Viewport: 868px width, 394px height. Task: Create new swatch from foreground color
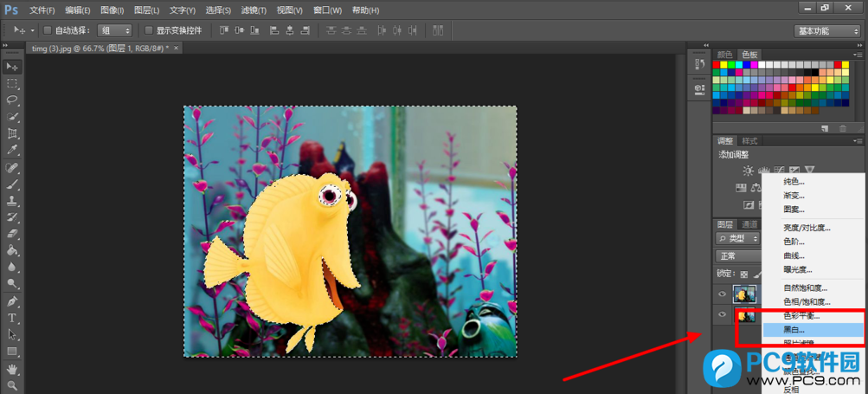point(825,128)
